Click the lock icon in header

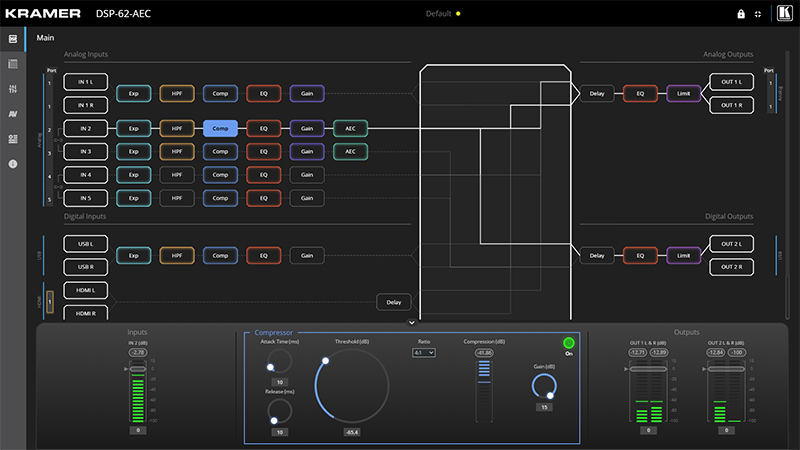741,14
